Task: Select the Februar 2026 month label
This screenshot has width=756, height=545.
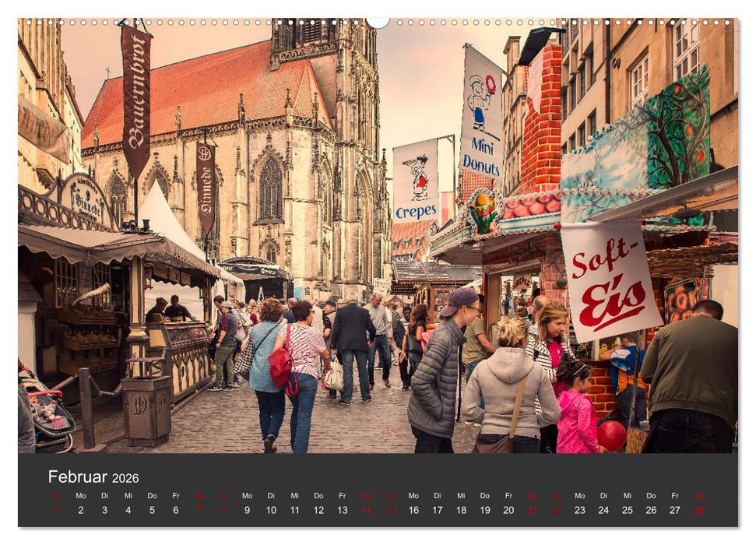Action: tap(94, 475)
